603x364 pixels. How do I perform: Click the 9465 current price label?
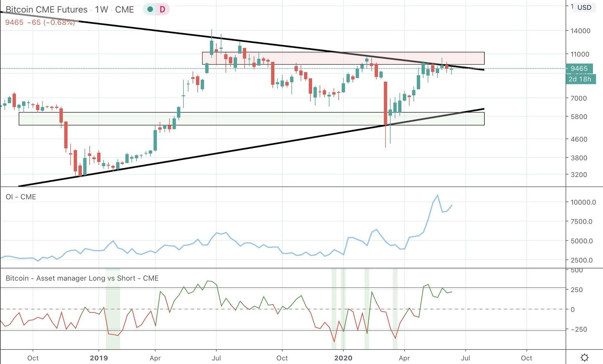click(579, 69)
